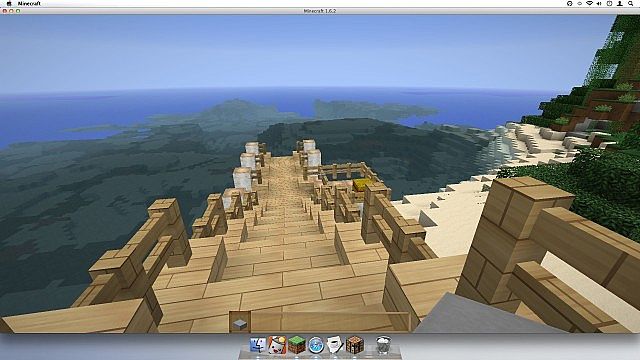This screenshot has width=640, height=360.
Task: Open the user account menu bar icon
Action: [620, 3]
